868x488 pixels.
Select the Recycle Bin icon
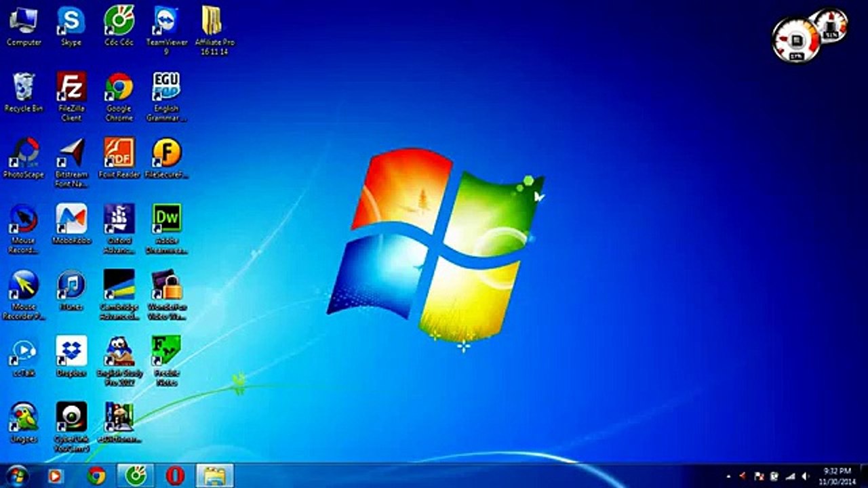(24, 92)
